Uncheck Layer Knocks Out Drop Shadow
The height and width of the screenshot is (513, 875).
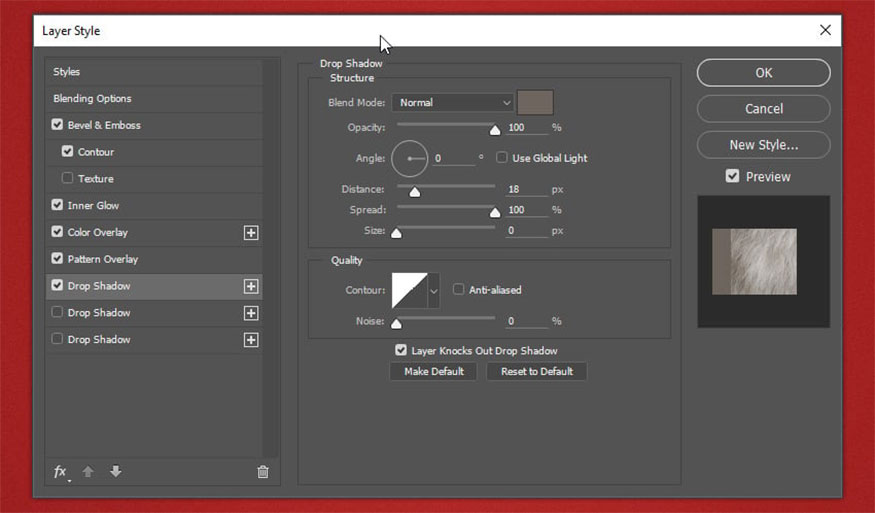tap(401, 351)
